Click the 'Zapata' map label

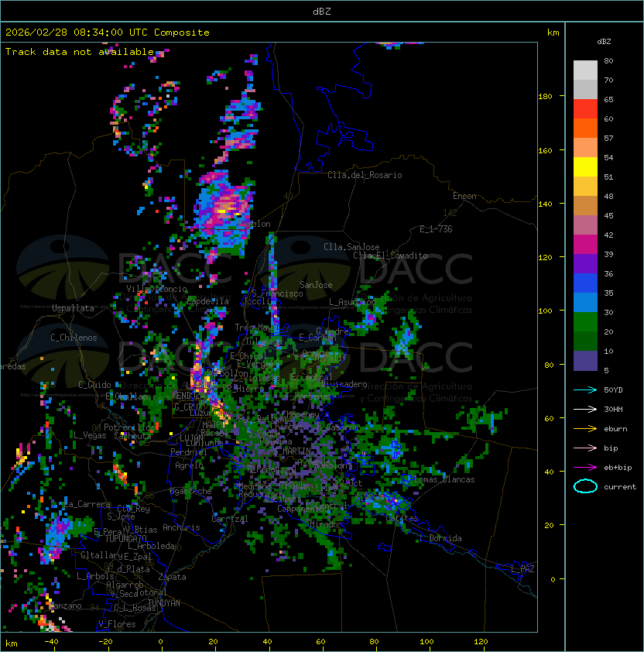point(172,577)
